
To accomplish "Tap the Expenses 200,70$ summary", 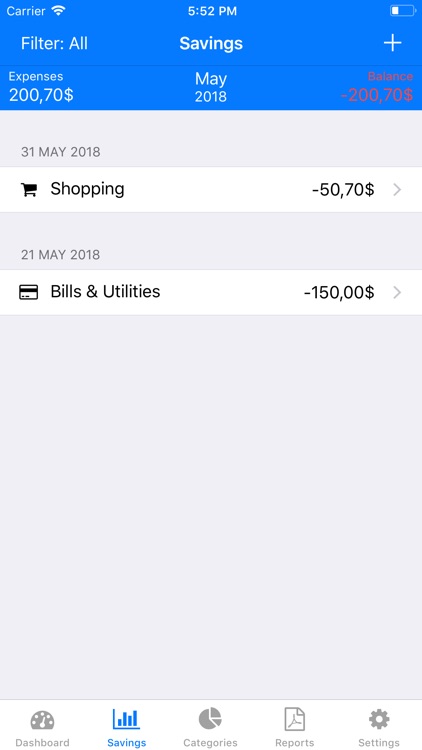I will [x=41, y=87].
